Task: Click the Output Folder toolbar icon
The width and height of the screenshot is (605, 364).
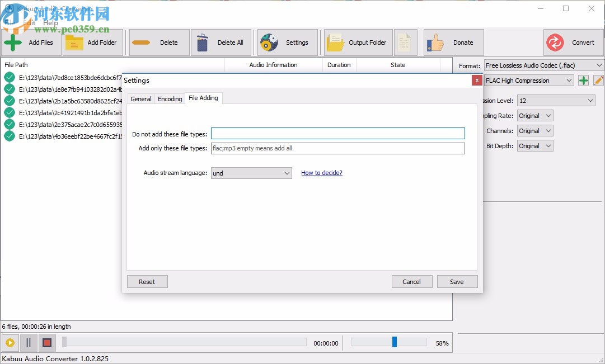Action: pyautogui.click(x=336, y=42)
